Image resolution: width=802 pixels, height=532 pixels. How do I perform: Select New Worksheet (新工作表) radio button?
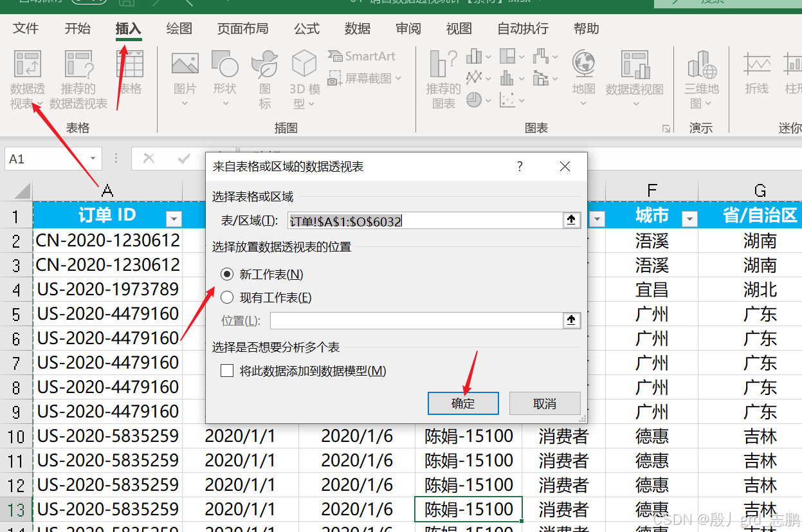click(x=226, y=274)
